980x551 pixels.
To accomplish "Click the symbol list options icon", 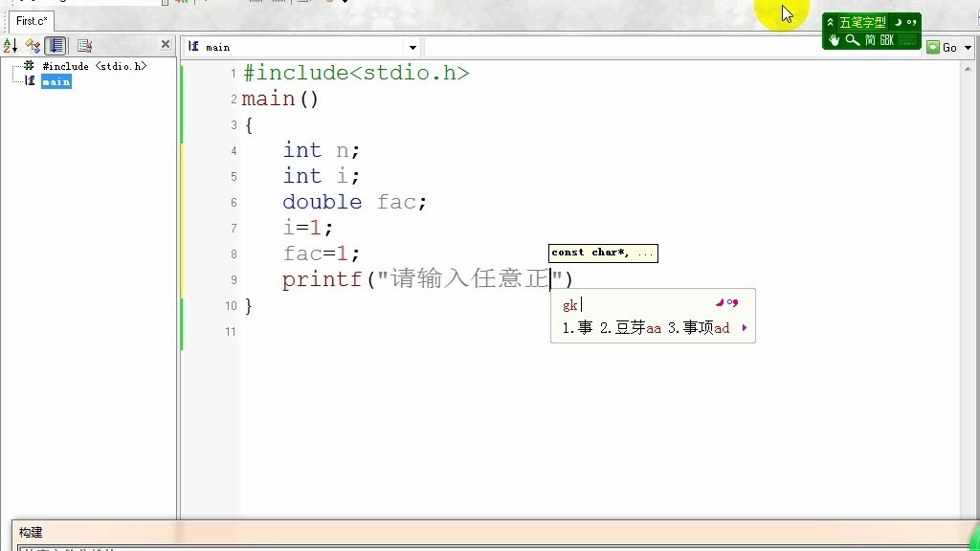I will tap(84, 46).
